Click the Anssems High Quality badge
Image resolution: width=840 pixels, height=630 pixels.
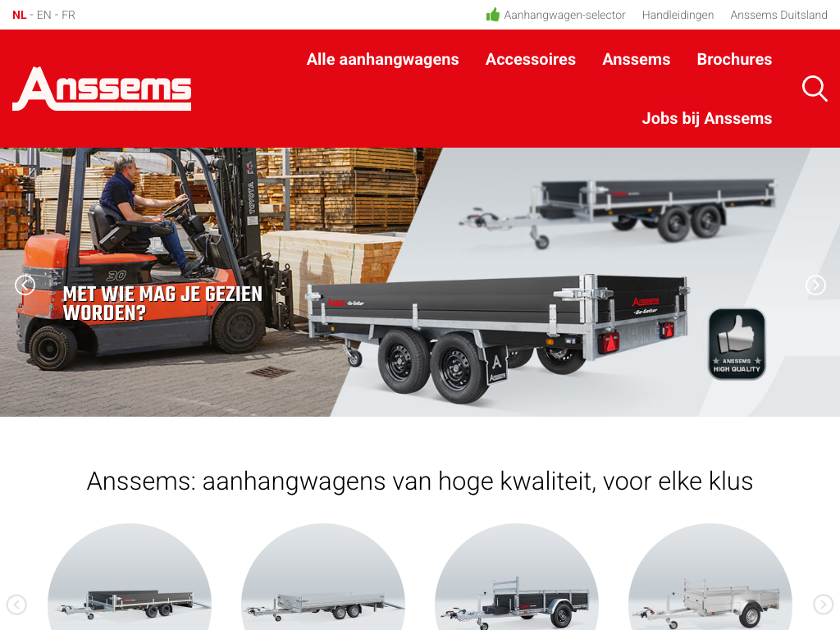(737, 344)
